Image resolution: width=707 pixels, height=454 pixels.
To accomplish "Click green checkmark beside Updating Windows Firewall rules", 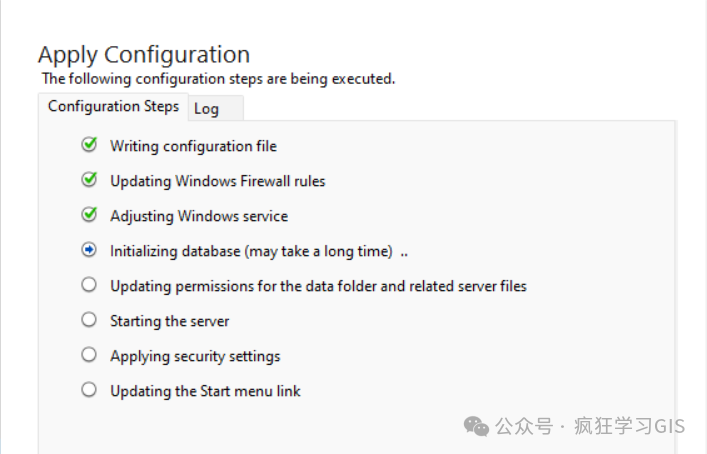I will (x=89, y=180).
